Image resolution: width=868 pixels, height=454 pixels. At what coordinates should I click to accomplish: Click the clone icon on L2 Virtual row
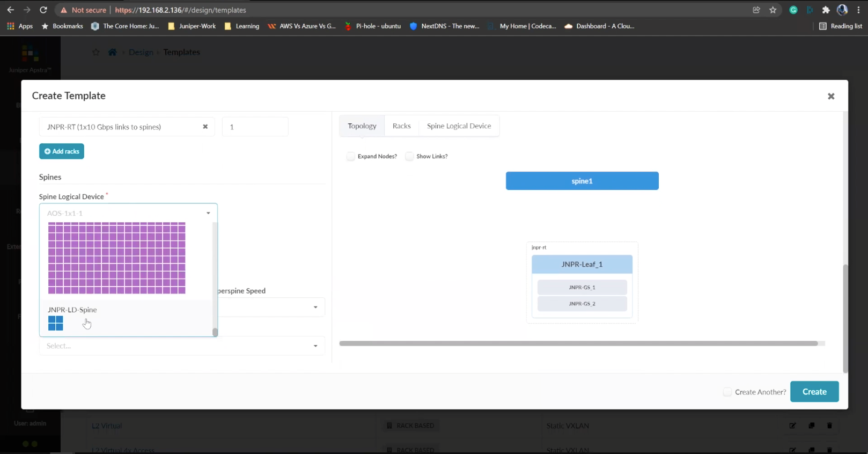[x=811, y=426]
